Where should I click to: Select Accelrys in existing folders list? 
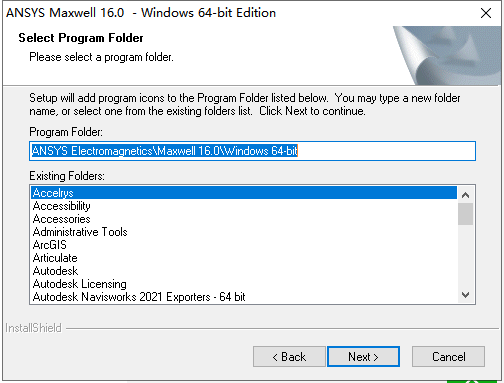[x=244, y=193]
